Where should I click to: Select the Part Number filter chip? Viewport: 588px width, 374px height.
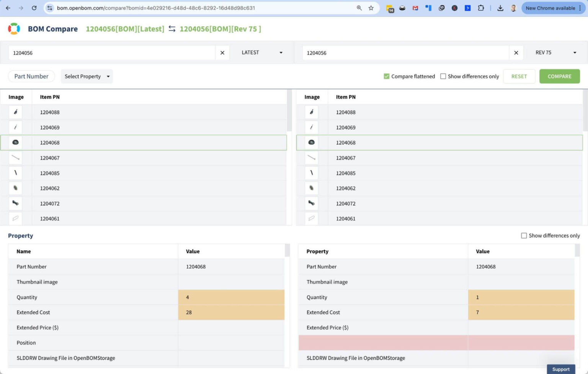pyautogui.click(x=31, y=76)
